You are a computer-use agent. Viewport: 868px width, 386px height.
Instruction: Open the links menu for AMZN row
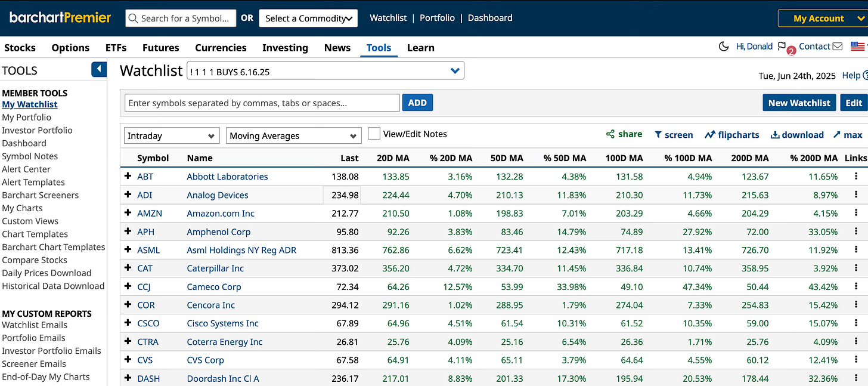click(x=856, y=213)
